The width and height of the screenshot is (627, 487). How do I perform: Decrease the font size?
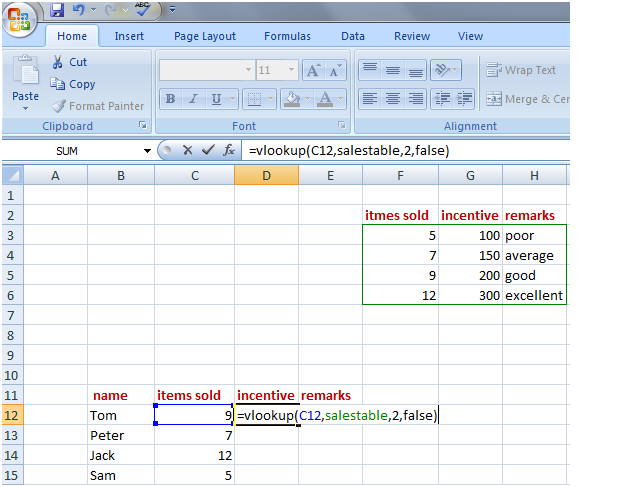[335, 70]
